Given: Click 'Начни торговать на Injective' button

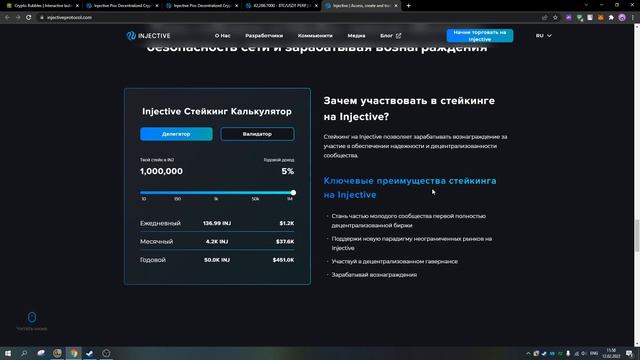Looking at the screenshot, I should coord(480,36).
